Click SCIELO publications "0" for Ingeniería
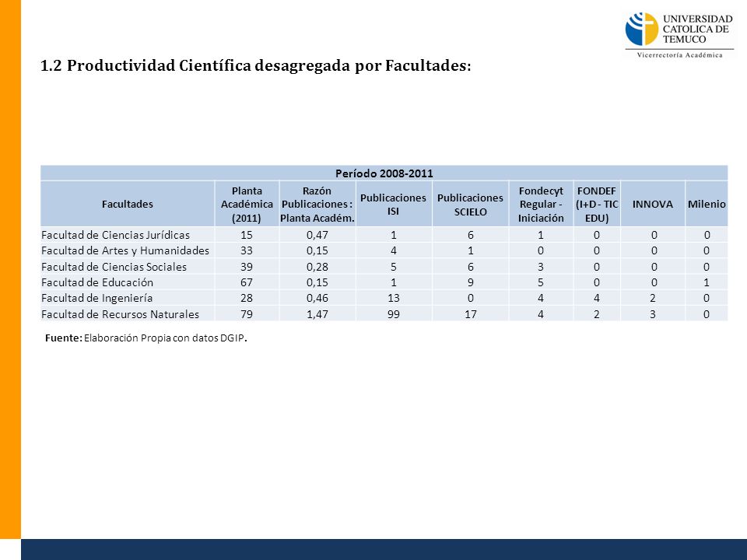Image resolution: width=747 pixels, height=560 pixels. (x=471, y=298)
